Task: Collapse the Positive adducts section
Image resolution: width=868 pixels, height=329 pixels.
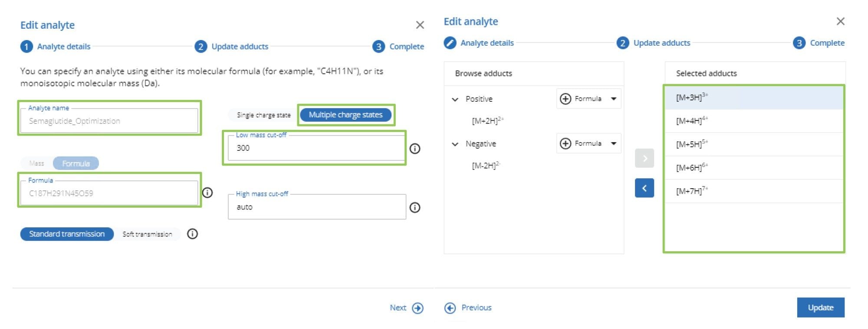Action: [454, 99]
